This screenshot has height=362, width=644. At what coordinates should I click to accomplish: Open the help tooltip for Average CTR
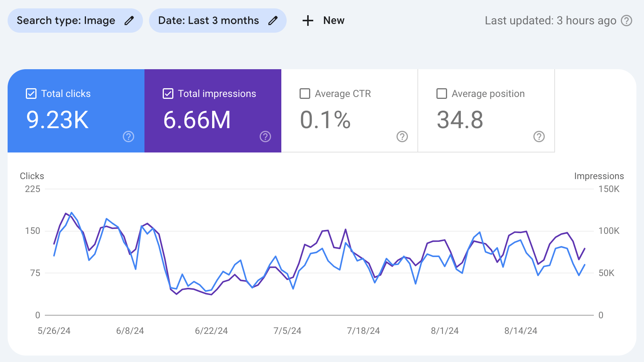402,137
